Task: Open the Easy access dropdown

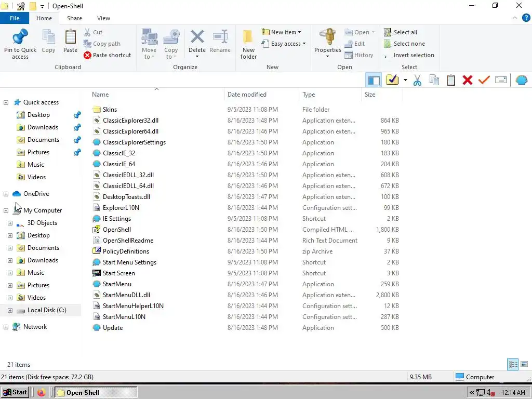Action: point(284,44)
